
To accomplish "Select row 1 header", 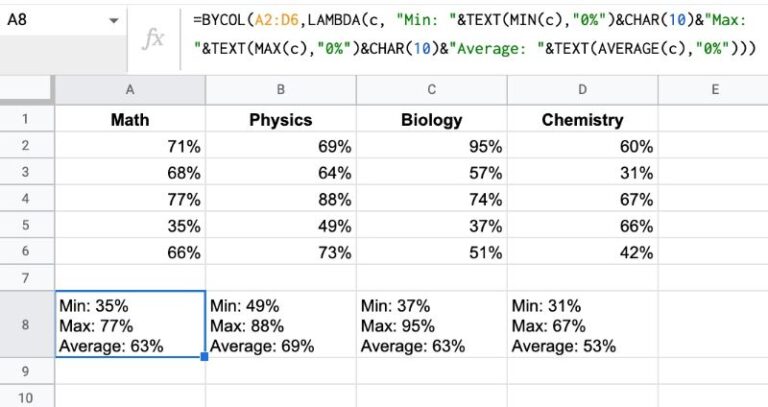I will [27, 119].
